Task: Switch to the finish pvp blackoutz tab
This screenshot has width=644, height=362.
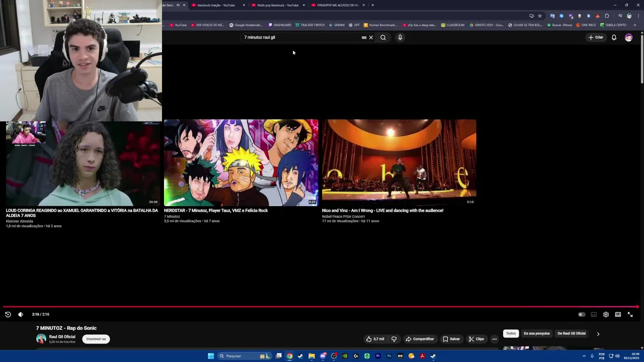Action: tap(278, 5)
